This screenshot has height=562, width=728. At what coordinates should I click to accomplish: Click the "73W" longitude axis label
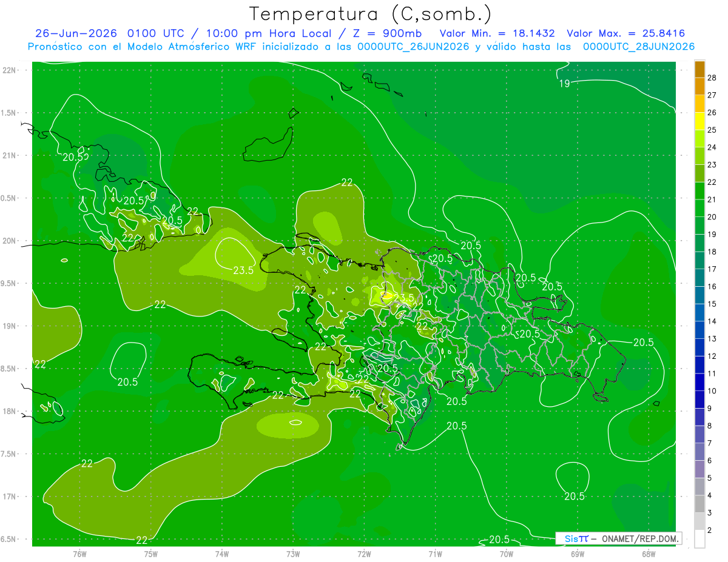click(x=293, y=554)
